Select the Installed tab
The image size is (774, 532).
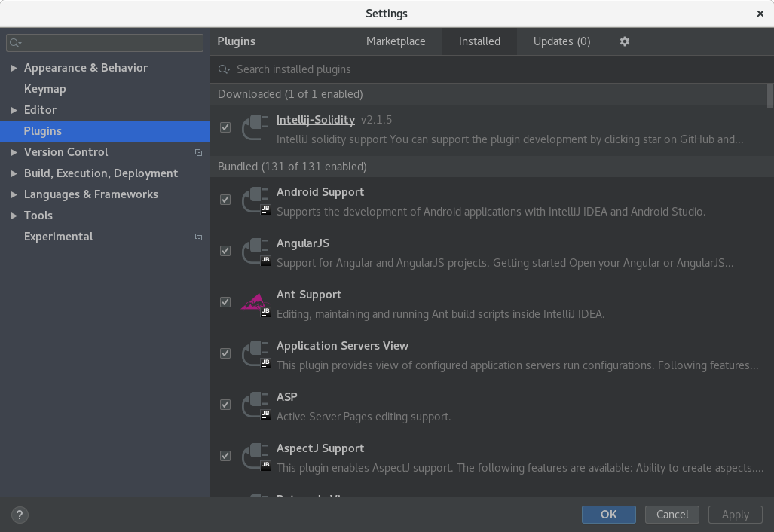pos(479,41)
